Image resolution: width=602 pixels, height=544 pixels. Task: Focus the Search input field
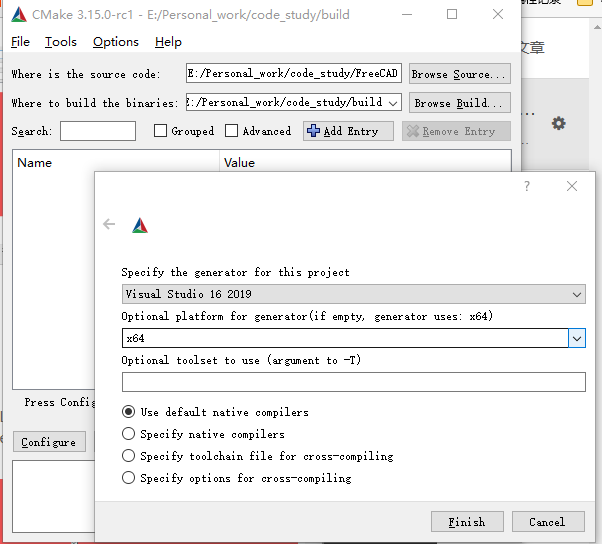(98, 131)
